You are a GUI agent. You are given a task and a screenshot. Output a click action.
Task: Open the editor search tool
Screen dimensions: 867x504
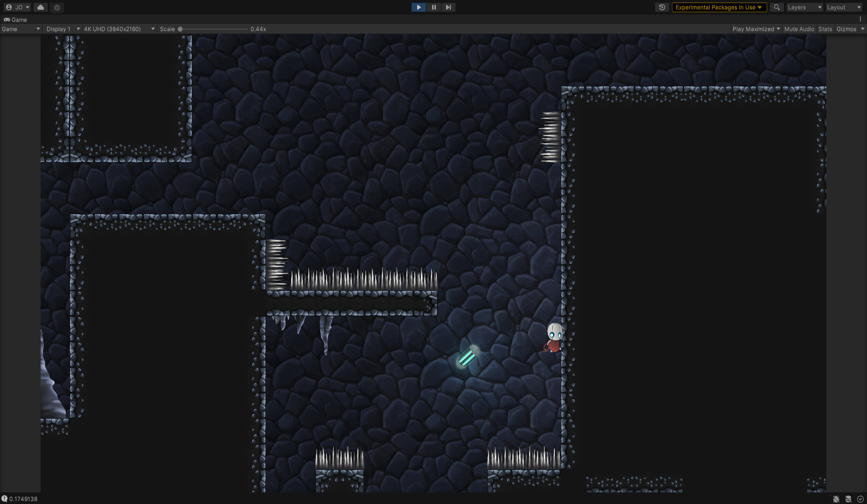tap(776, 7)
